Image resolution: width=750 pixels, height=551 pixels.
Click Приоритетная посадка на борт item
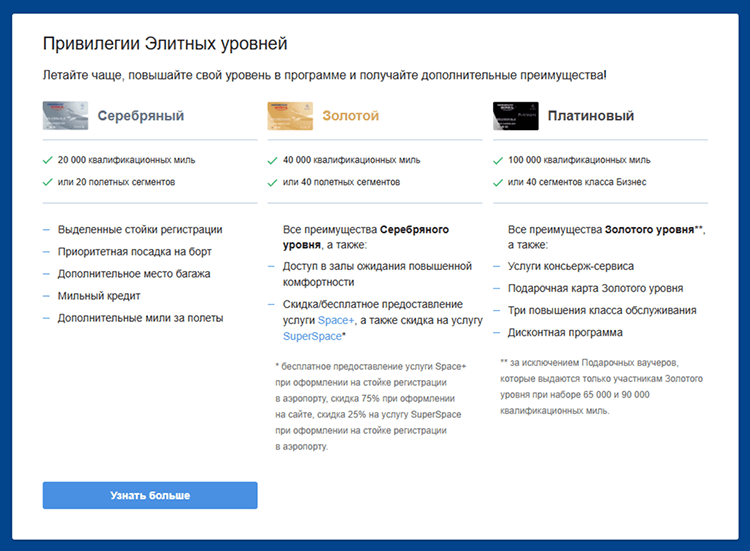tap(134, 252)
